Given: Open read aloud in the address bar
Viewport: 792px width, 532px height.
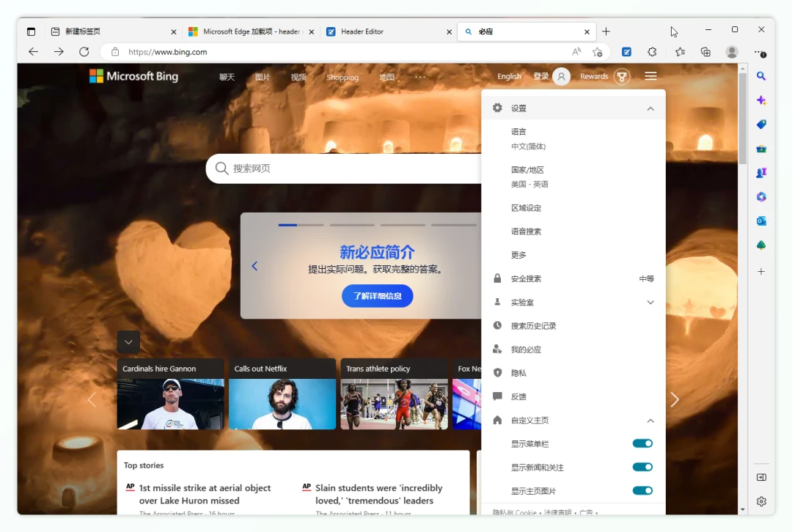Looking at the screenshot, I should click(577, 52).
